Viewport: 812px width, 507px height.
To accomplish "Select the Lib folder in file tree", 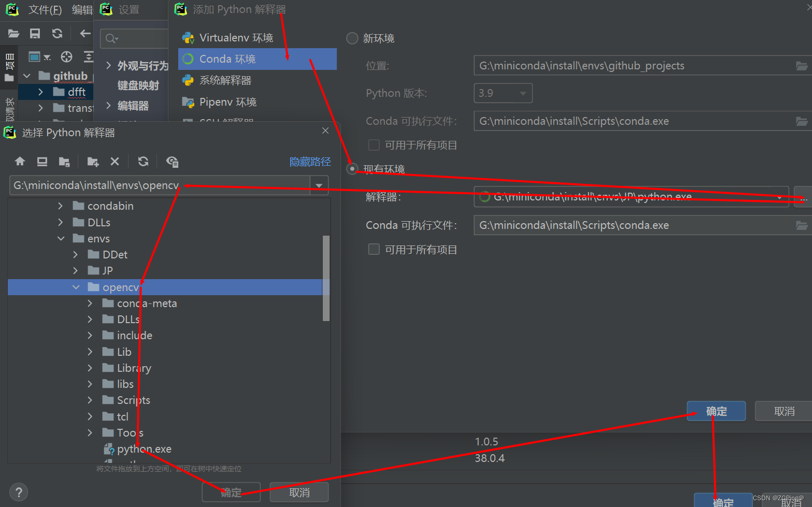I will tap(124, 352).
